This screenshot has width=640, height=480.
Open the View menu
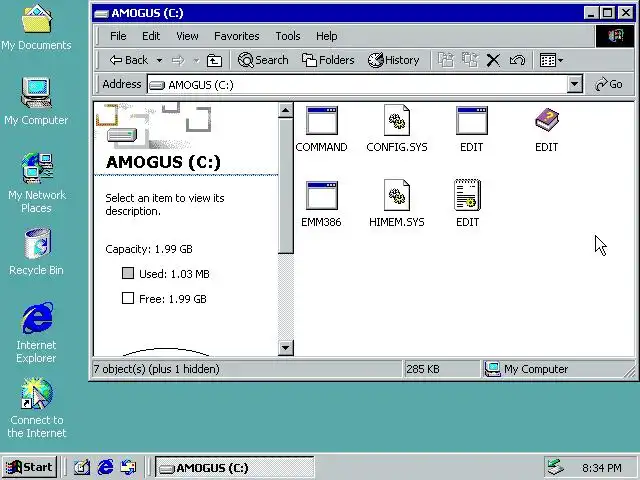[187, 36]
